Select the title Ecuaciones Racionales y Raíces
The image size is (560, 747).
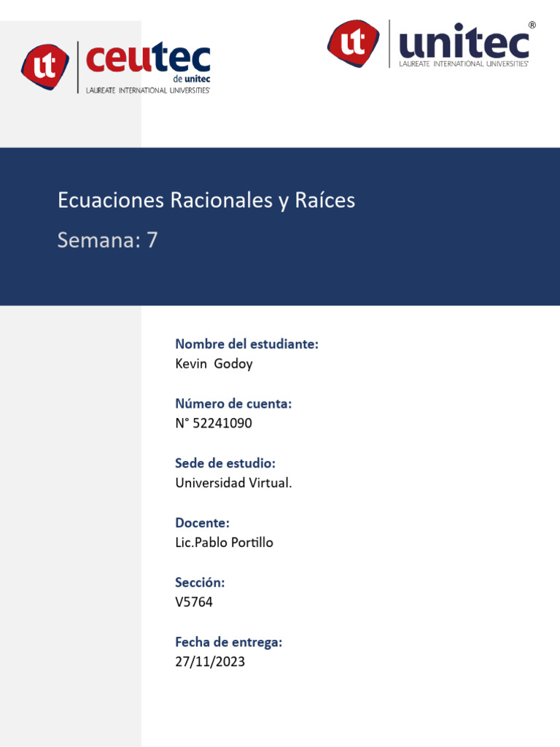206,201
